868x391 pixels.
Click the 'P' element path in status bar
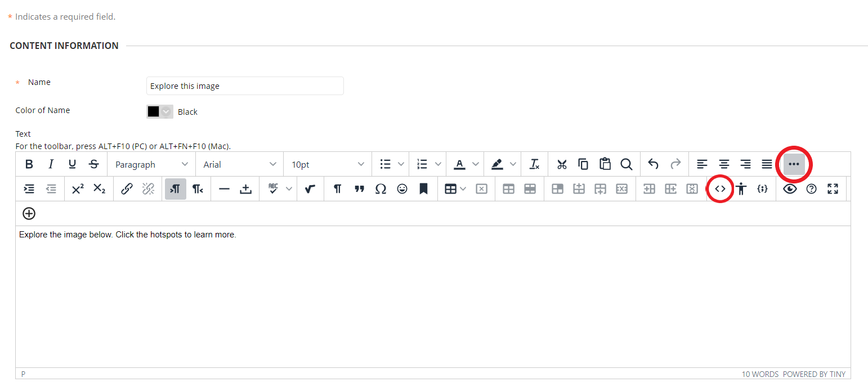coord(23,374)
